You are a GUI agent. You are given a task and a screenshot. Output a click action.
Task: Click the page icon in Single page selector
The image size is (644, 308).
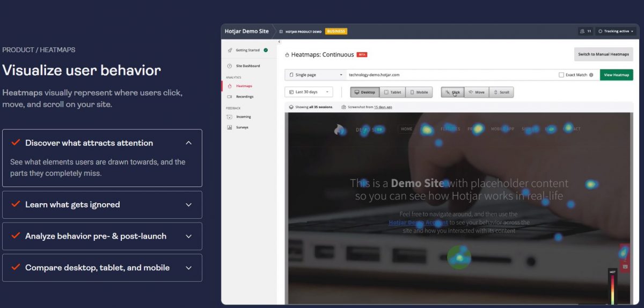(291, 75)
